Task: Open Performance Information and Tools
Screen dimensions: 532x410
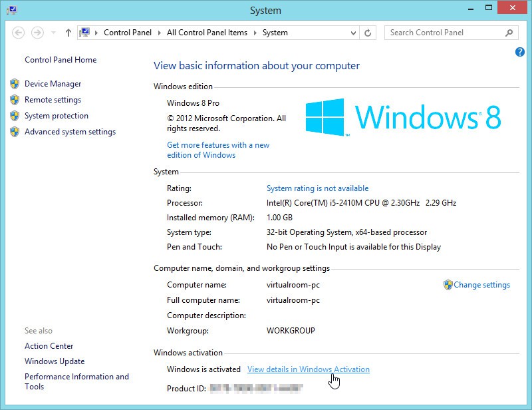Action: pyautogui.click(x=76, y=381)
